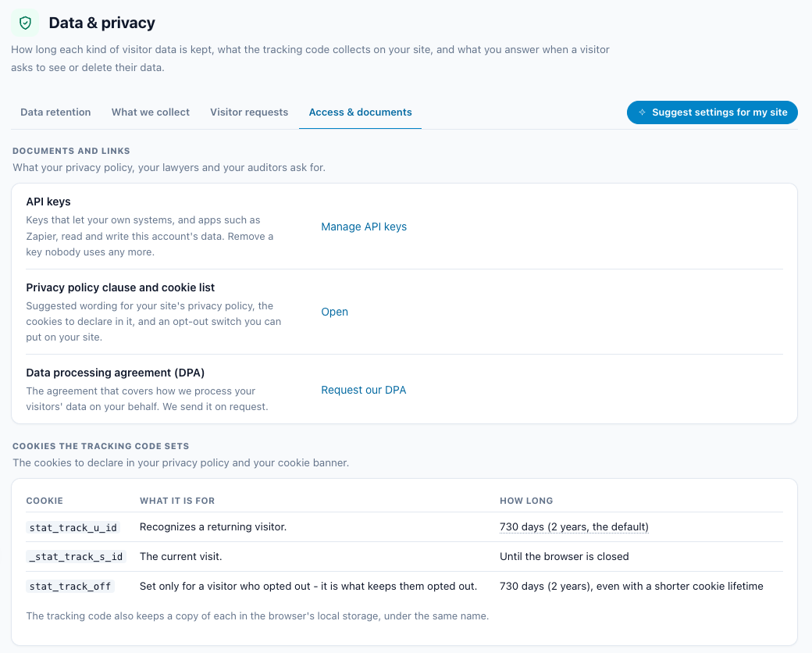Screen dimensions: 812x653
Task: Click the Data & privacy page heading
Action: pyautogui.click(x=102, y=23)
